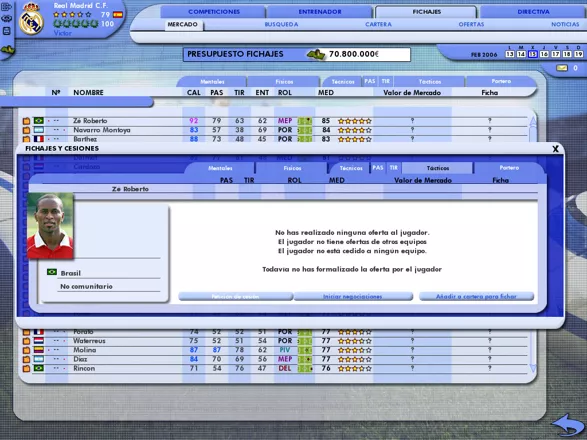Click the flag in Molina row
587x440 pixels.
39,350
